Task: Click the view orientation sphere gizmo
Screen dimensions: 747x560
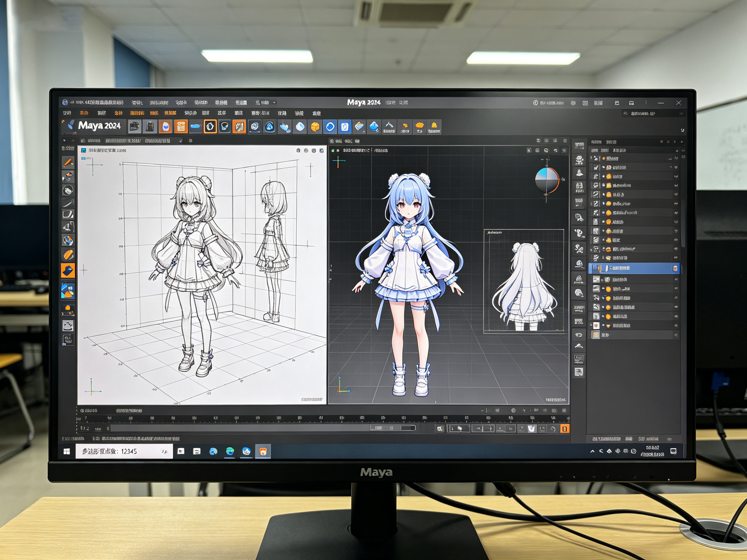Action: click(x=547, y=181)
